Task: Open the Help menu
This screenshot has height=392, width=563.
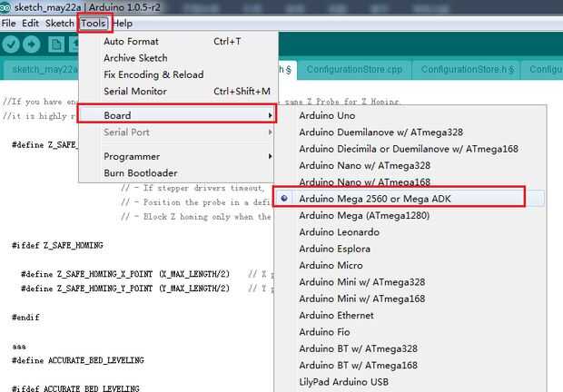Action: (x=123, y=24)
